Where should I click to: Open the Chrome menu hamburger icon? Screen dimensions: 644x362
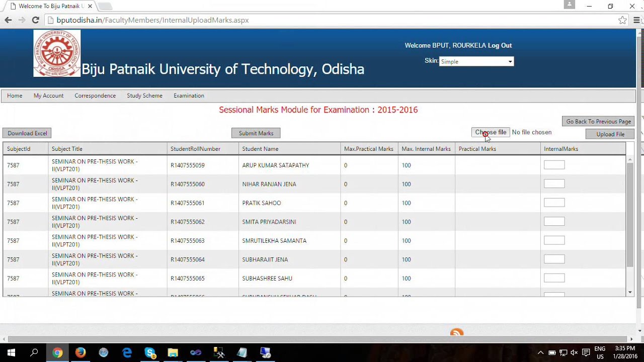(x=636, y=20)
